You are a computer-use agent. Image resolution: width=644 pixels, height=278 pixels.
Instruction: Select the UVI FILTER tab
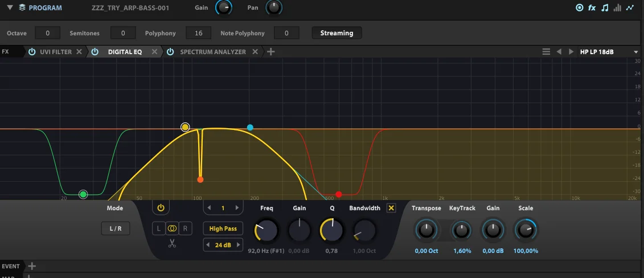point(56,52)
